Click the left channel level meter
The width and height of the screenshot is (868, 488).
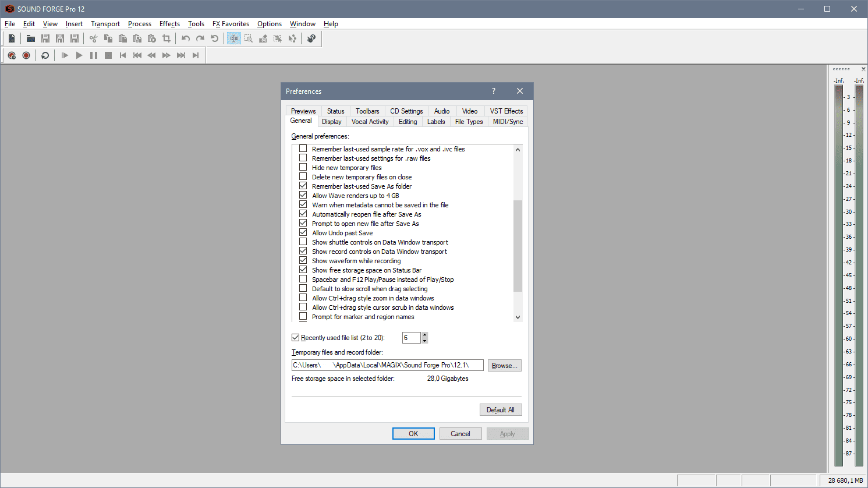pyautogui.click(x=839, y=275)
